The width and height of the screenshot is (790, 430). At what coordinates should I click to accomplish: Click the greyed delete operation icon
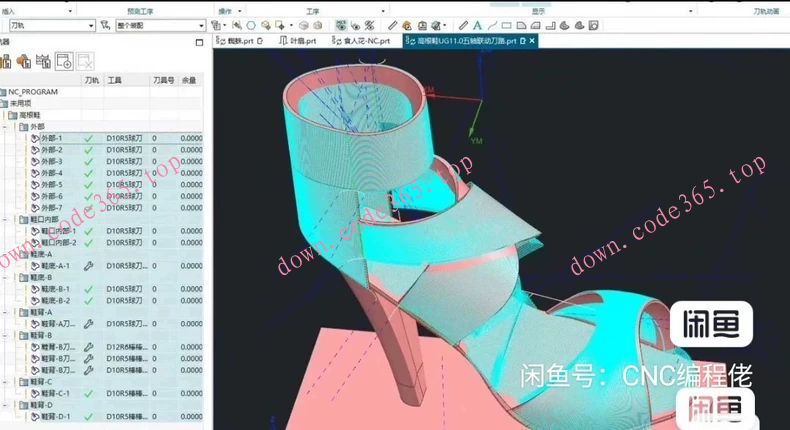point(85,61)
